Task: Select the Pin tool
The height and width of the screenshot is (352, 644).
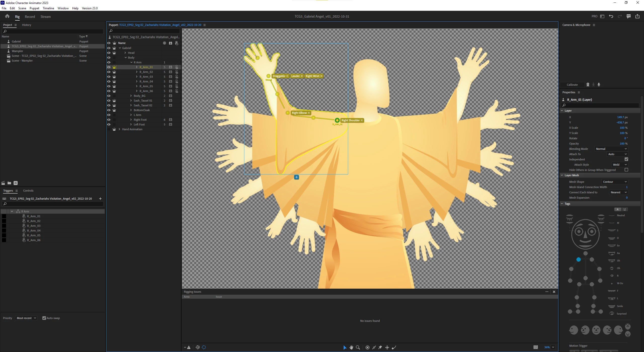Action: 380,347
